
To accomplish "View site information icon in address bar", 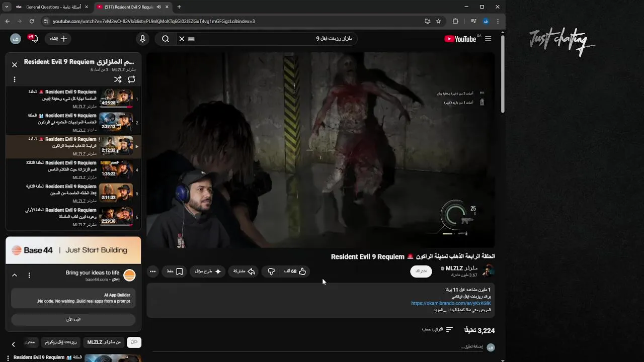I will coord(46,21).
